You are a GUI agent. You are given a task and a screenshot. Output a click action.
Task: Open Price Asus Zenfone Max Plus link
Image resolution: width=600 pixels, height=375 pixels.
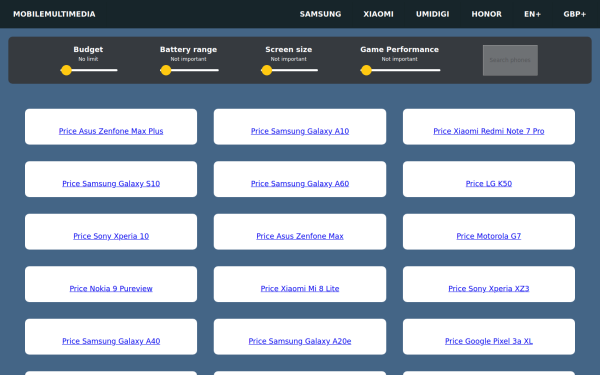click(111, 131)
